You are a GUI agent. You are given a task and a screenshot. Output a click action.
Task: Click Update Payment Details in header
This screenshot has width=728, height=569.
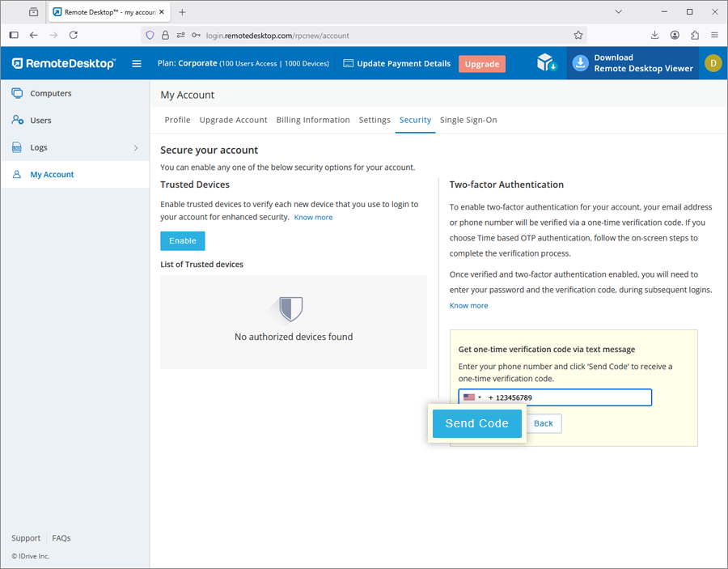pos(397,64)
